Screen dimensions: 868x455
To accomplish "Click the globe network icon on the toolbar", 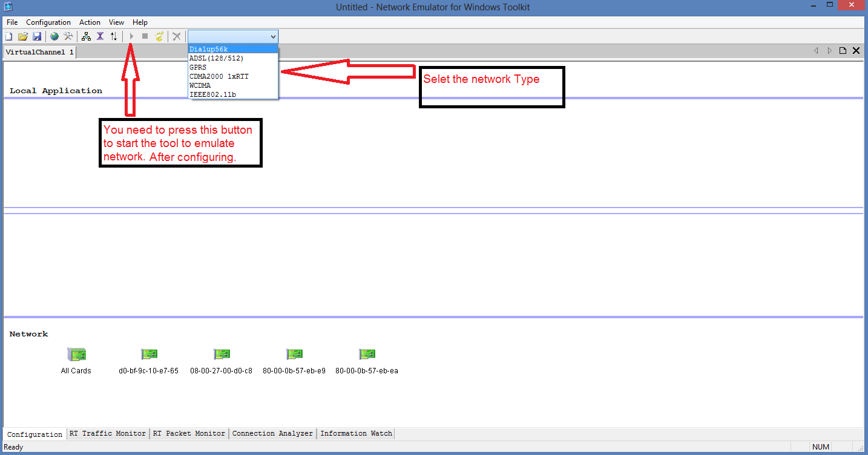I will pyautogui.click(x=54, y=36).
